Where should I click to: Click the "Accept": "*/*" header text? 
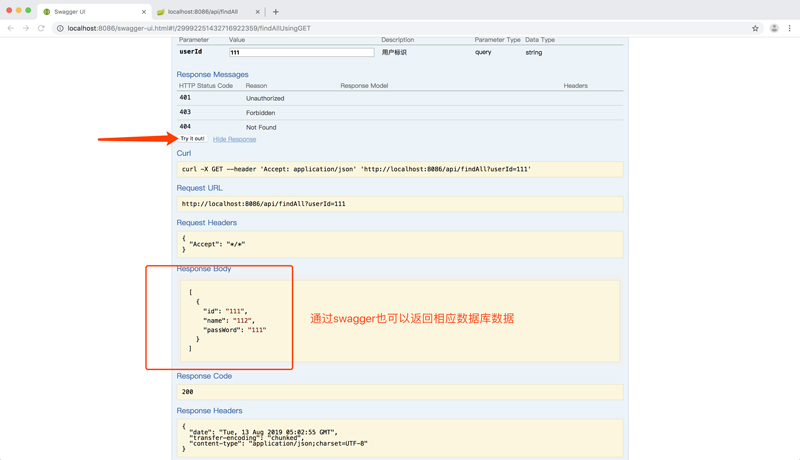[217, 244]
